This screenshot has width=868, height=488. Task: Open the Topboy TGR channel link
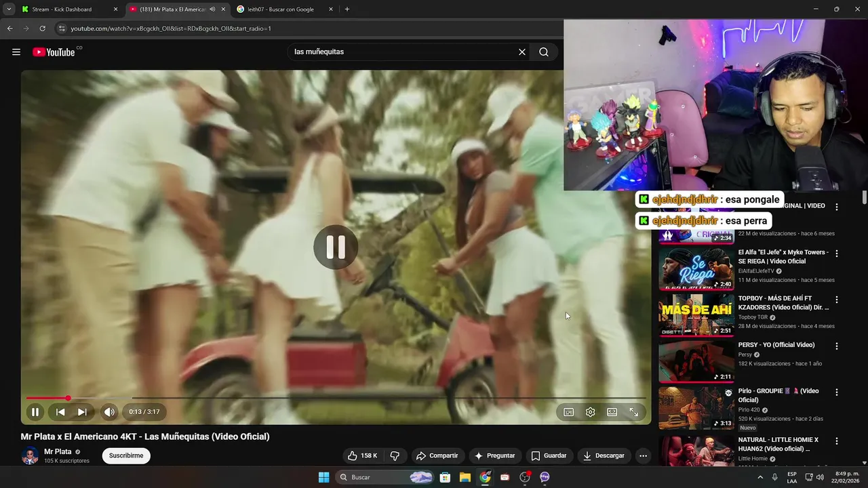(x=754, y=317)
